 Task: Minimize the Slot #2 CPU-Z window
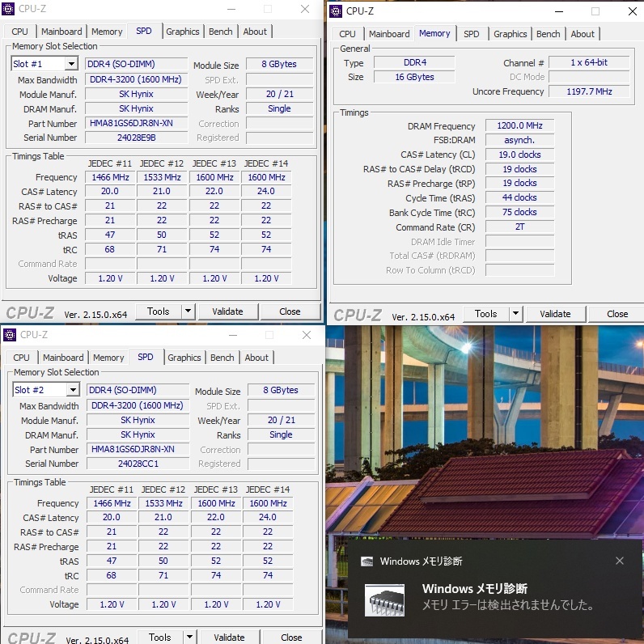pos(233,335)
